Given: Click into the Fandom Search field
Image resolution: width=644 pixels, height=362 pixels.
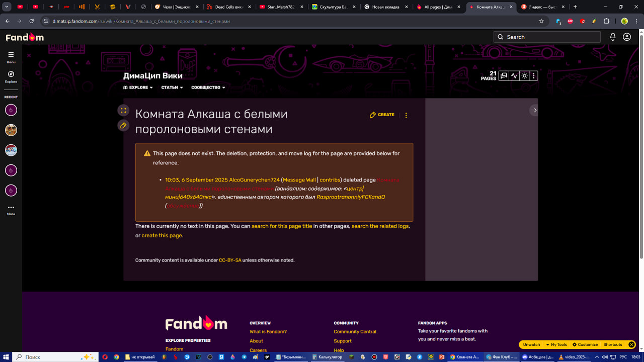Looking at the screenshot, I should point(547,37).
